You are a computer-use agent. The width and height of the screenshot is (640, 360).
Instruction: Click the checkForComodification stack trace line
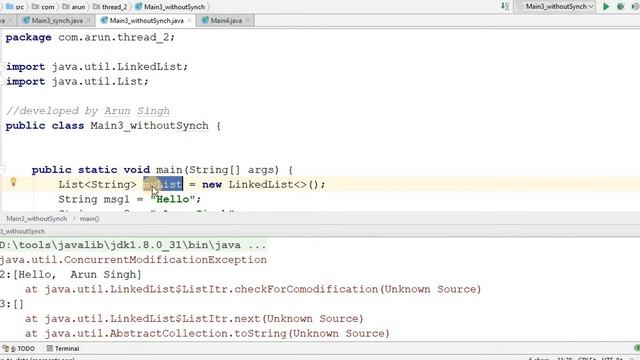pyautogui.click(x=253, y=289)
